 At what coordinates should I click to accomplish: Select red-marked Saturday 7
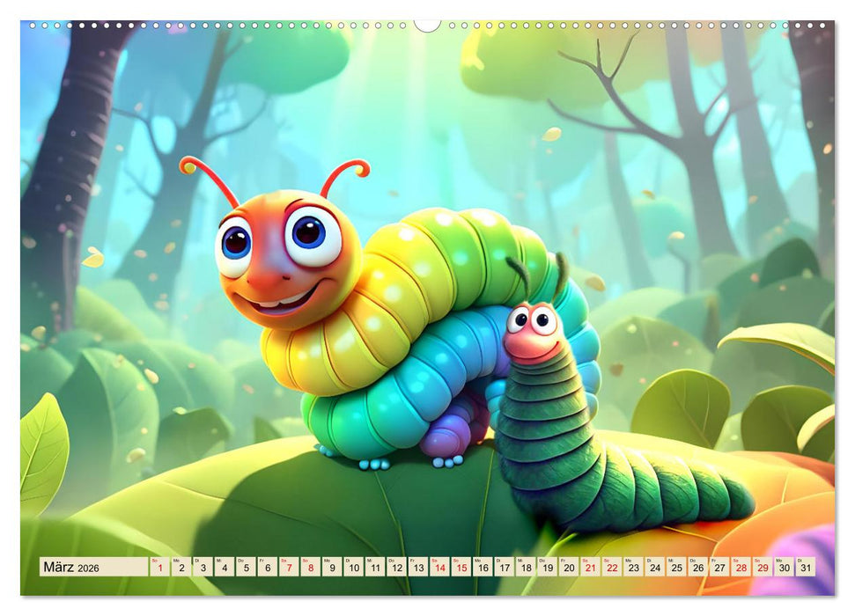[x=289, y=568]
